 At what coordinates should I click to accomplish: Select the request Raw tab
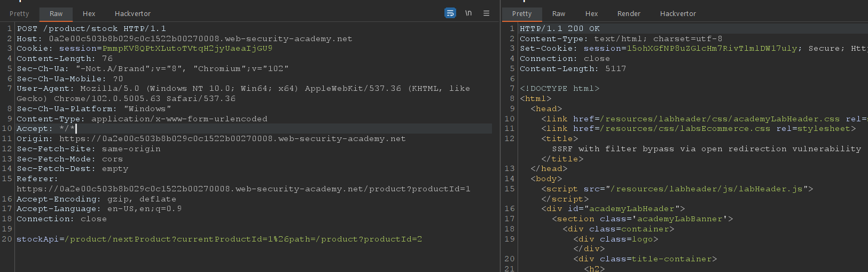click(x=56, y=14)
